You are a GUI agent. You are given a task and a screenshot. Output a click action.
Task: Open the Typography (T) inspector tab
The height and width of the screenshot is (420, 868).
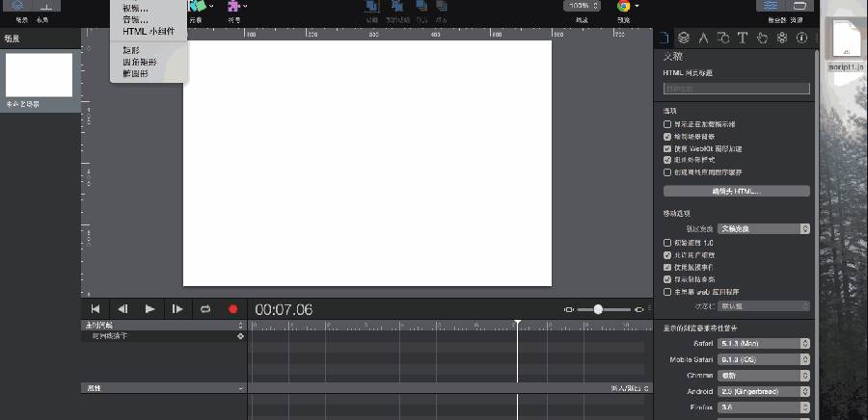click(x=742, y=39)
